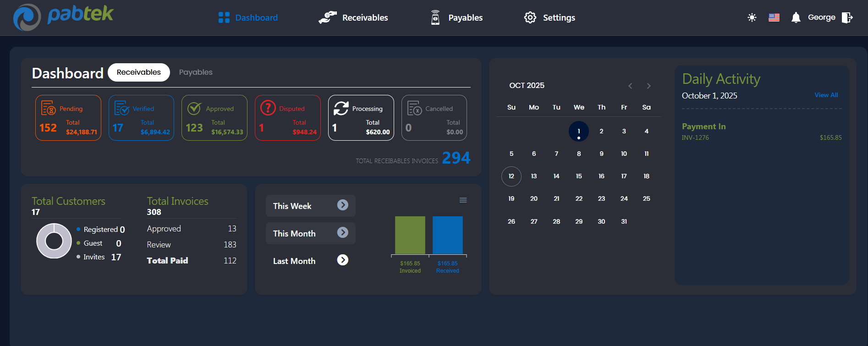Image resolution: width=868 pixels, height=346 pixels.
Task: Click the Approved checkmark icon
Action: tap(194, 108)
